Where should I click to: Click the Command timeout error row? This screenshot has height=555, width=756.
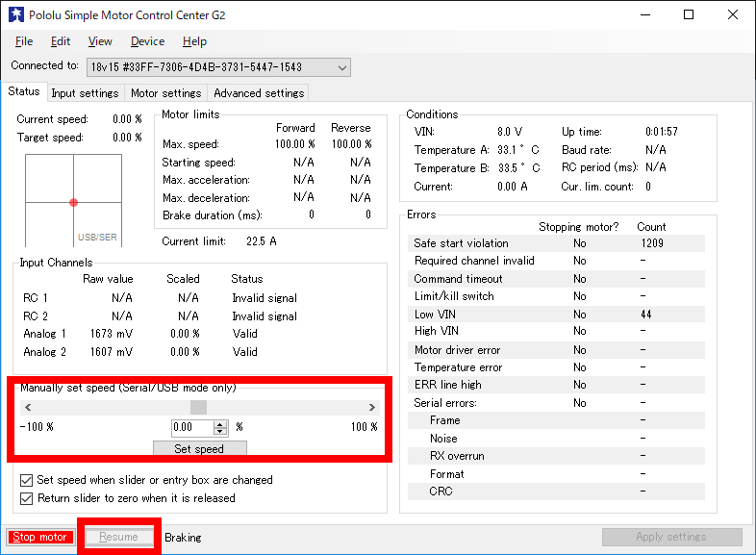[556, 279]
